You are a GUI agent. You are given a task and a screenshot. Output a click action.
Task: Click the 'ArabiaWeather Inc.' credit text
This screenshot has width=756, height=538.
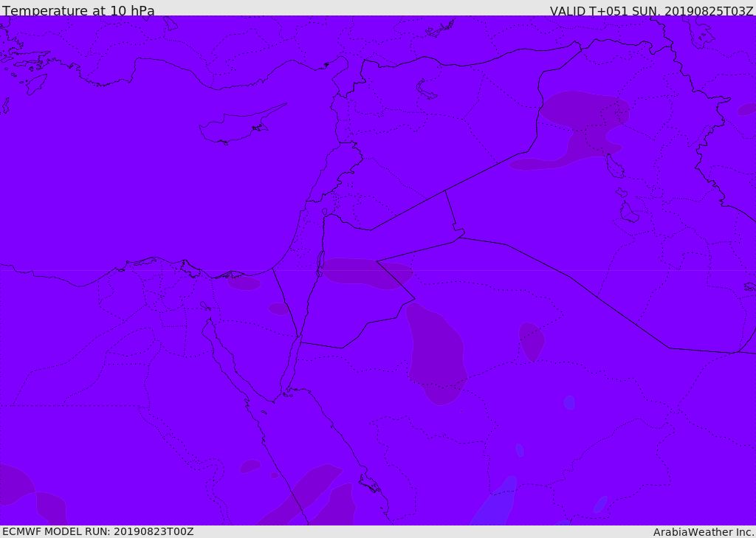(704, 532)
